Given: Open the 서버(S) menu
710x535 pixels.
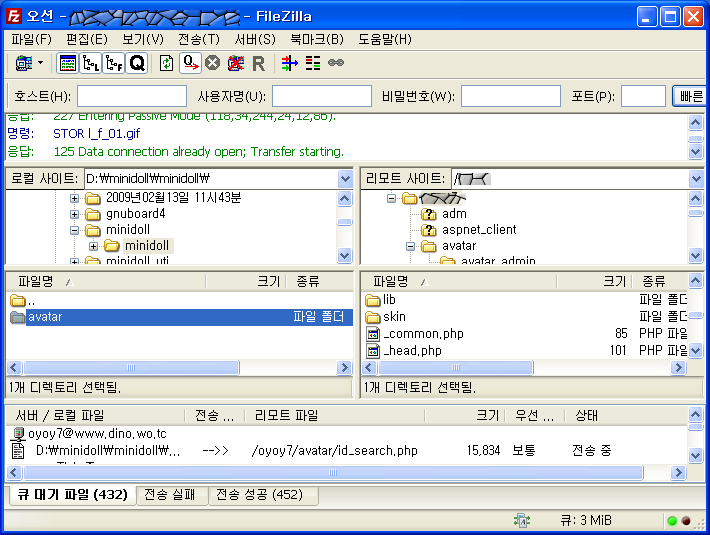Looking at the screenshot, I should coord(255,39).
